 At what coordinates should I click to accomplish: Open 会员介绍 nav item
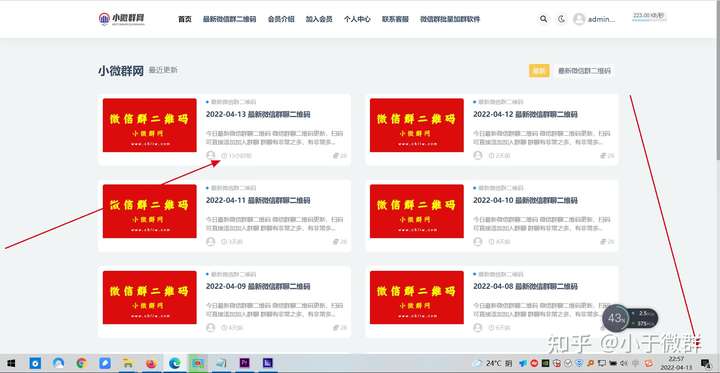point(281,19)
